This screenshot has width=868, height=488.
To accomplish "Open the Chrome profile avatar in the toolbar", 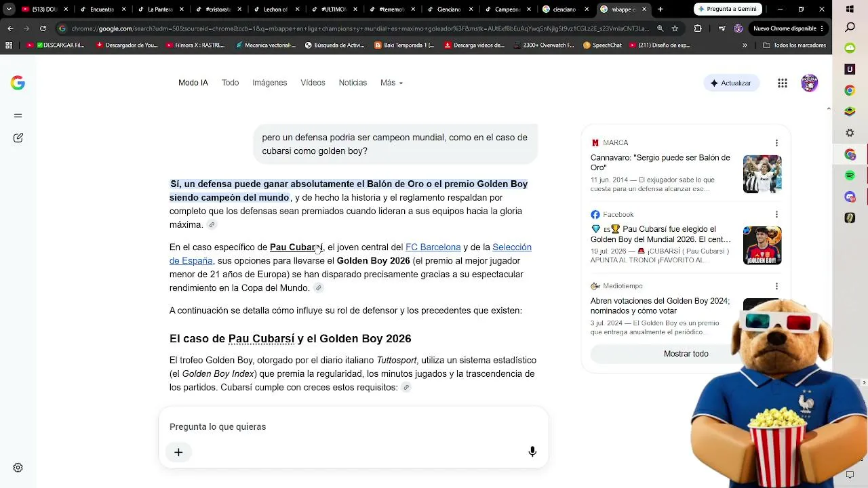I will coord(738,28).
